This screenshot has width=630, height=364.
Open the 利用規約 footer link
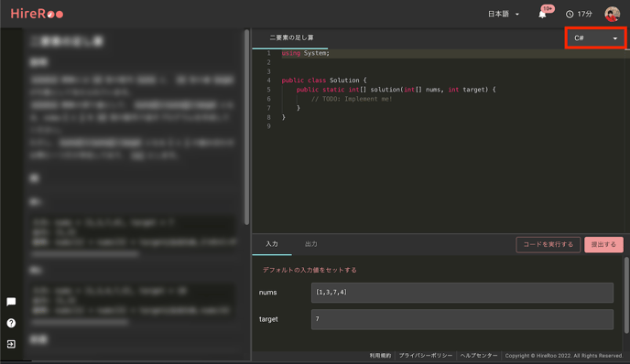click(x=380, y=356)
